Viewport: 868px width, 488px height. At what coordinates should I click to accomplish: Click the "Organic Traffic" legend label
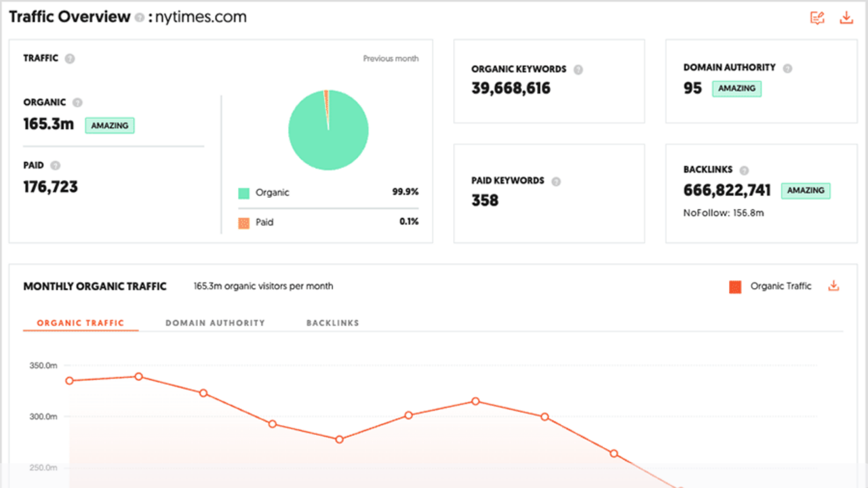click(781, 286)
